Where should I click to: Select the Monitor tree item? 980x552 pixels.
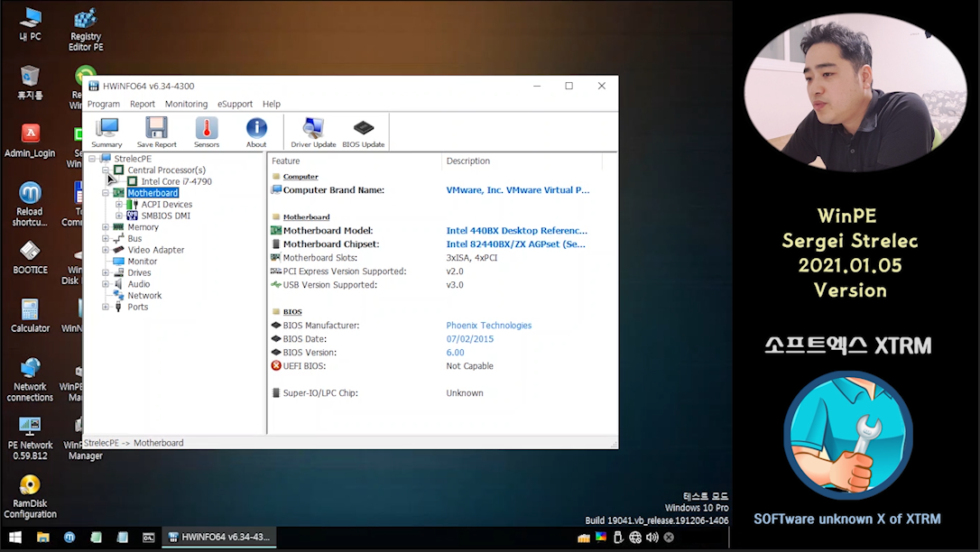(143, 262)
